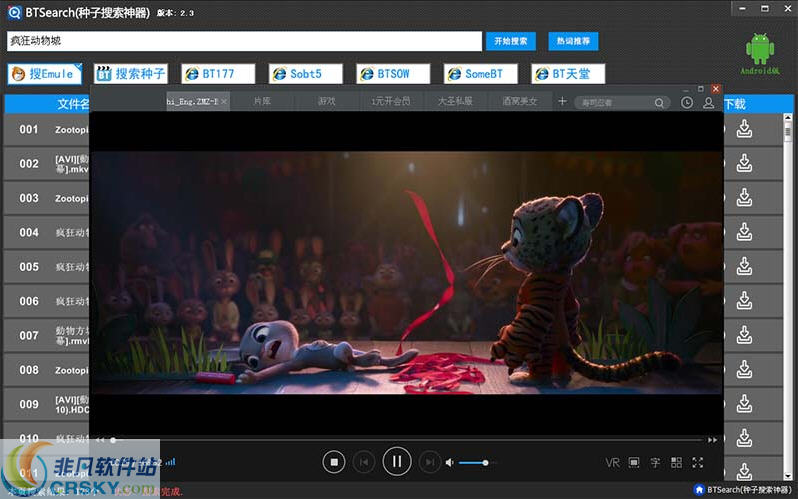Mute the player's speaker icon
Viewport: 798px width, 499px height.
[449, 463]
